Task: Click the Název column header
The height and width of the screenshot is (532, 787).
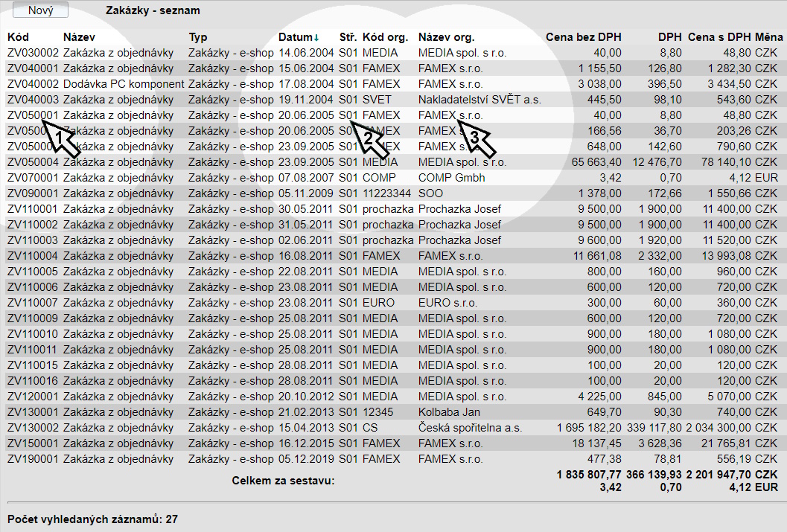Action: pos(79,37)
